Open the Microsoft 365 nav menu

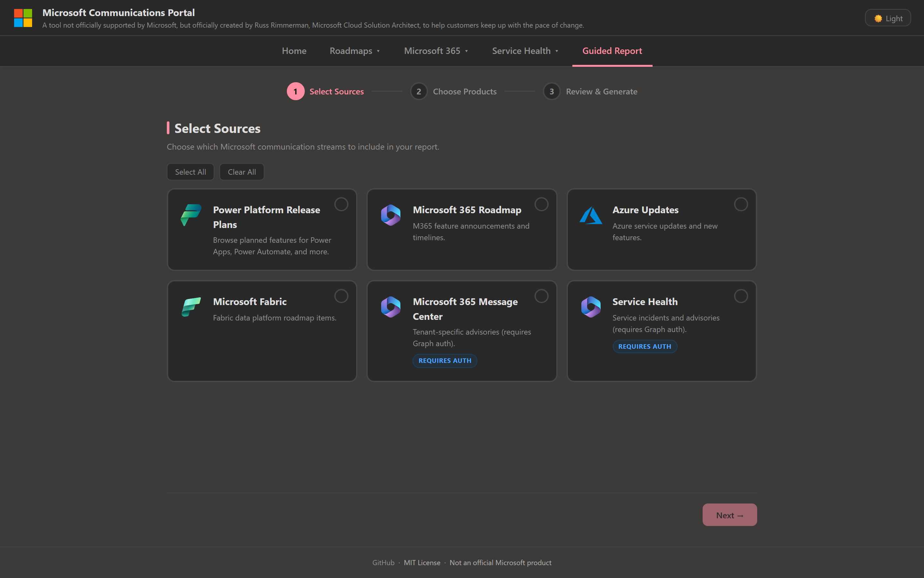[436, 51]
